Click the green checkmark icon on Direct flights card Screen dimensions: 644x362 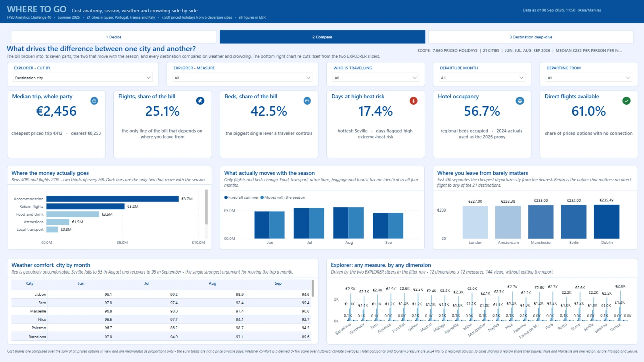(x=626, y=101)
